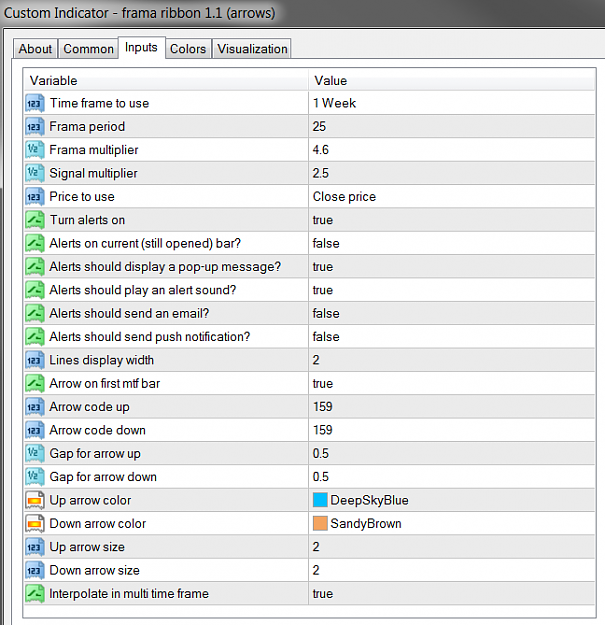The image size is (605, 625).
Task: Click the SandyBrown color swatch
Action: [x=320, y=524]
